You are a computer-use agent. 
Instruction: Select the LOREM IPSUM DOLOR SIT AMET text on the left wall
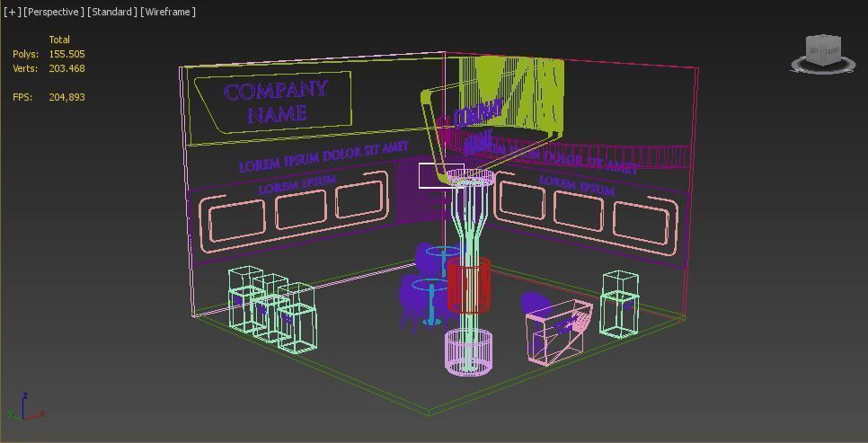[x=323, y=156]
